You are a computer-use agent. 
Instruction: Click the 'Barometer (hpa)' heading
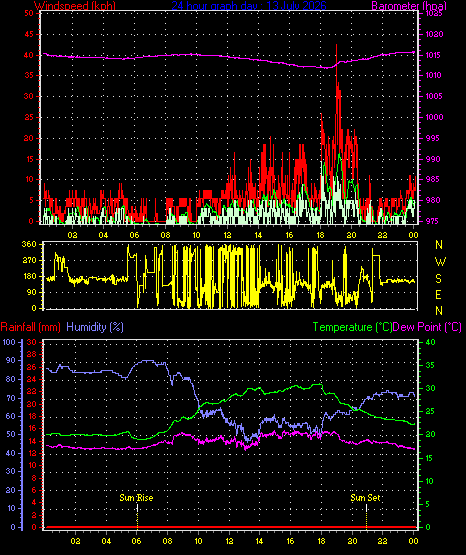click(x=409, y=6)
